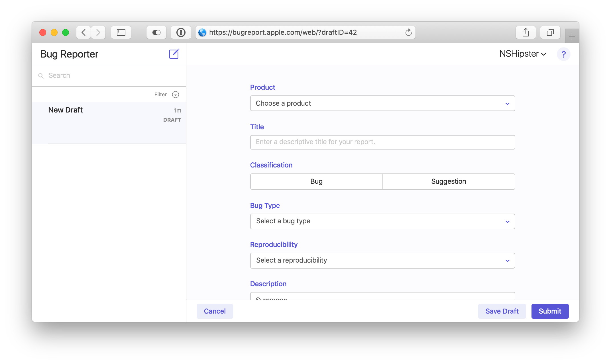This screenshot has height=364, width=611.
Task: Show all tabs overview icon
Action: click(x=550, y=32)
